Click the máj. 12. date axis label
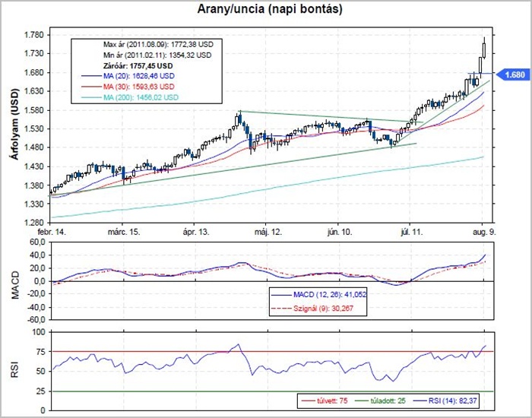 (x=268, y=230)
